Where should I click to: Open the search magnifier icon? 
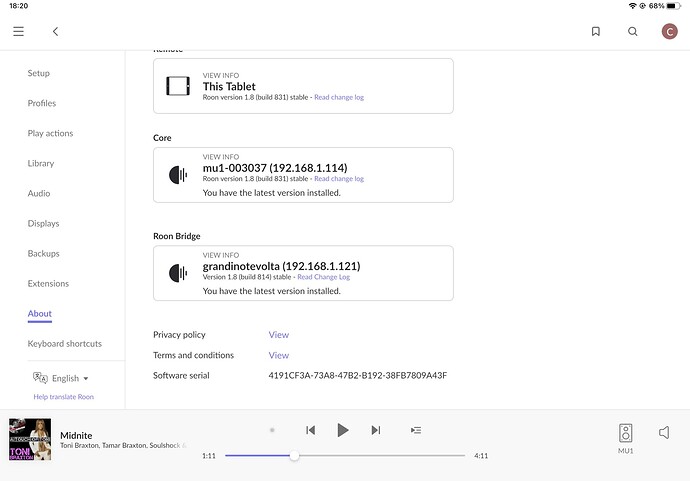(x=632, y=31)
